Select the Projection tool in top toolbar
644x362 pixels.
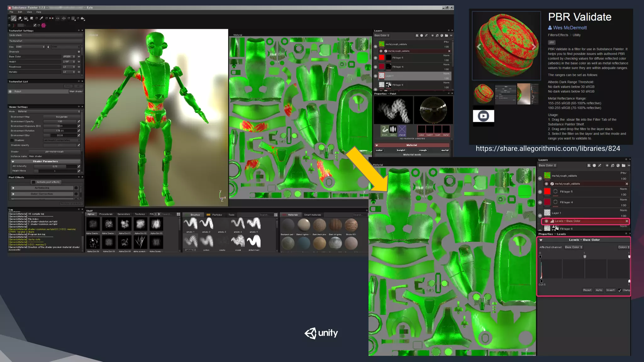pyautogui.click(x=26, y=18)
